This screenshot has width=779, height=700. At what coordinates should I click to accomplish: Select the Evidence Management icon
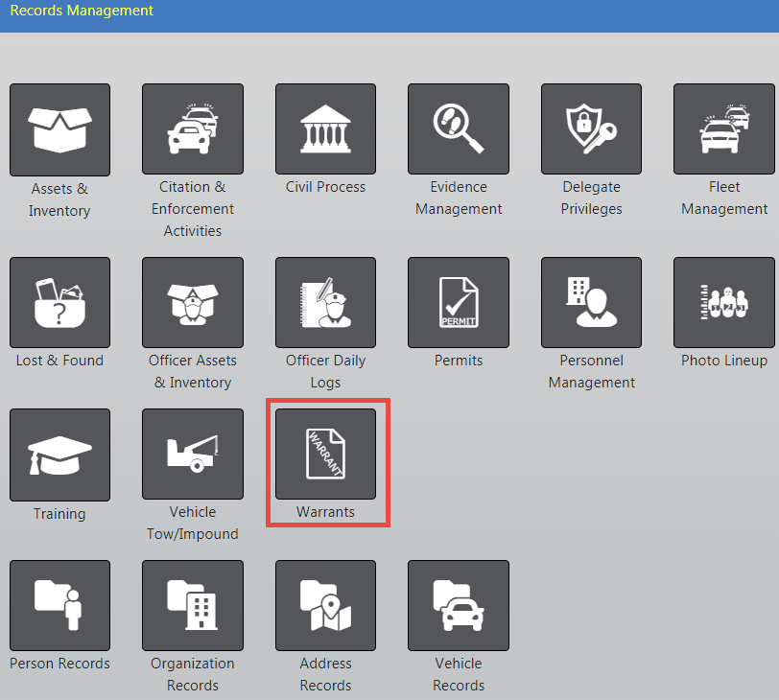pyautogui.click(x=459, y=129)
